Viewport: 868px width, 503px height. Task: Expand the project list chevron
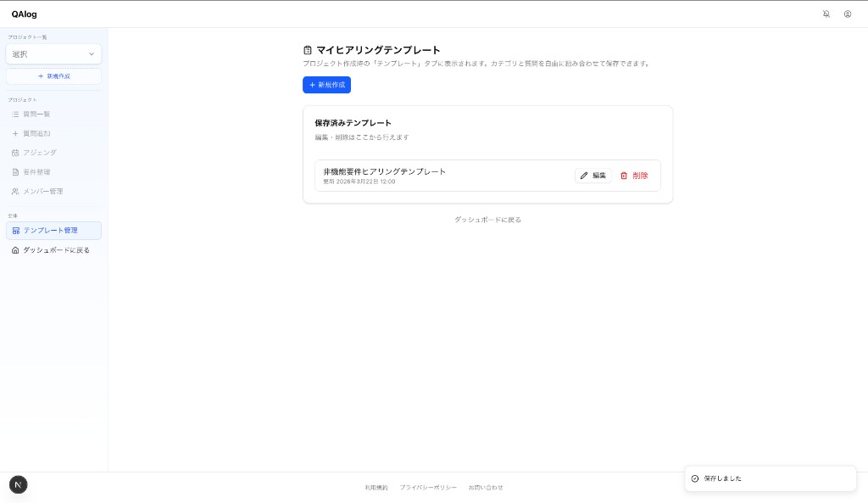point(92,53)
